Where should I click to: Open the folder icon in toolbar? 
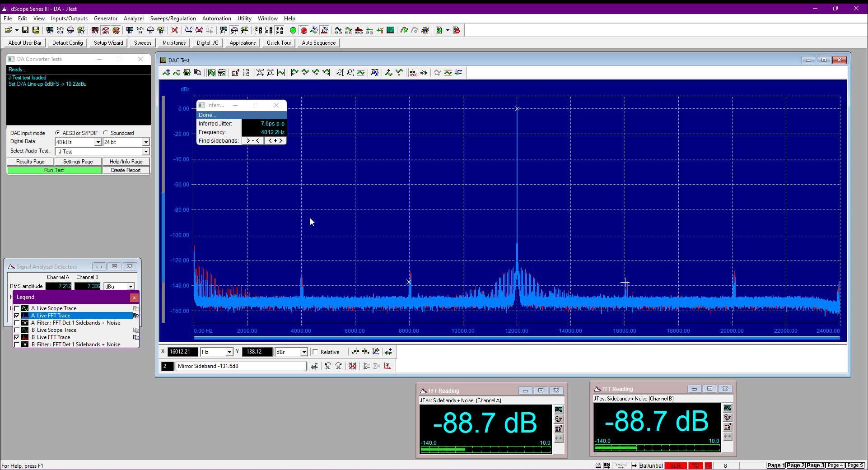pos(8,30)
